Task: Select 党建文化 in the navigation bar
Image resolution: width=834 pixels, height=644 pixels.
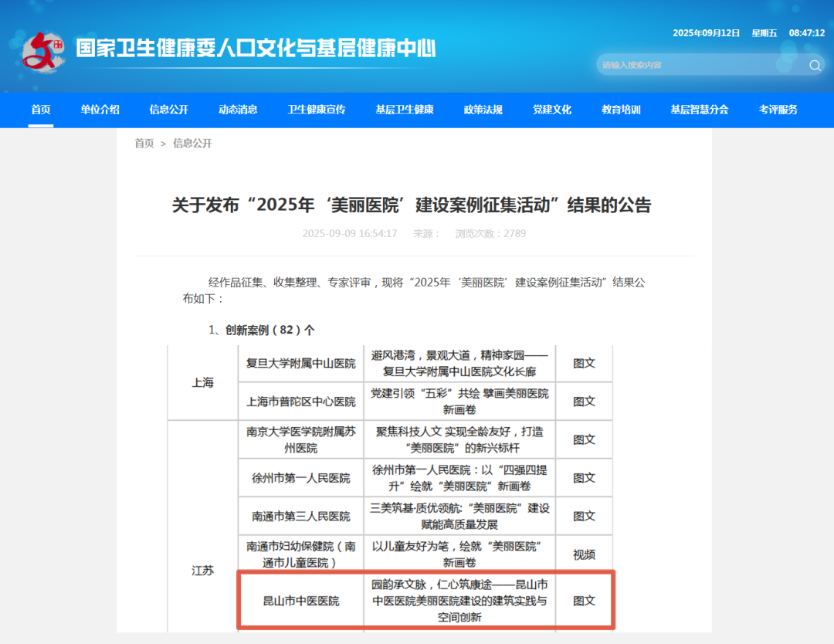Action: click(552, 110)
